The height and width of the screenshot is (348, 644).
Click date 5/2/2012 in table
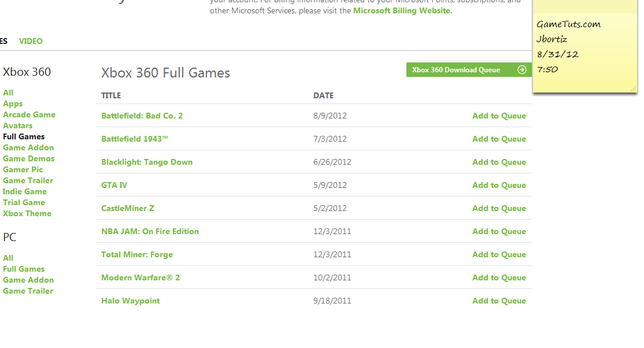[330, 208]
